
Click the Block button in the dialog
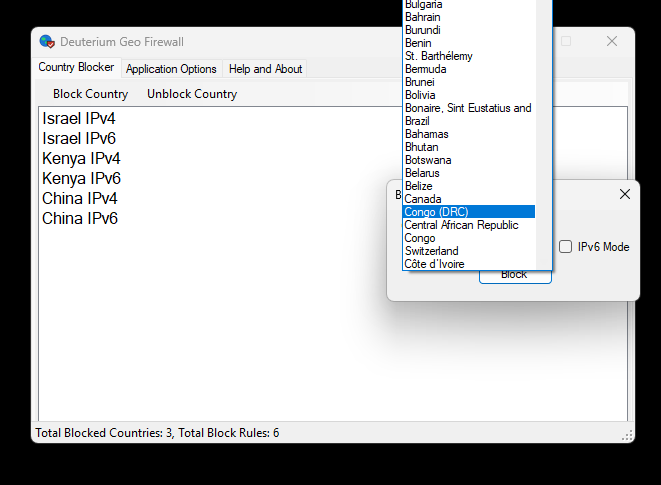(515, 275)
